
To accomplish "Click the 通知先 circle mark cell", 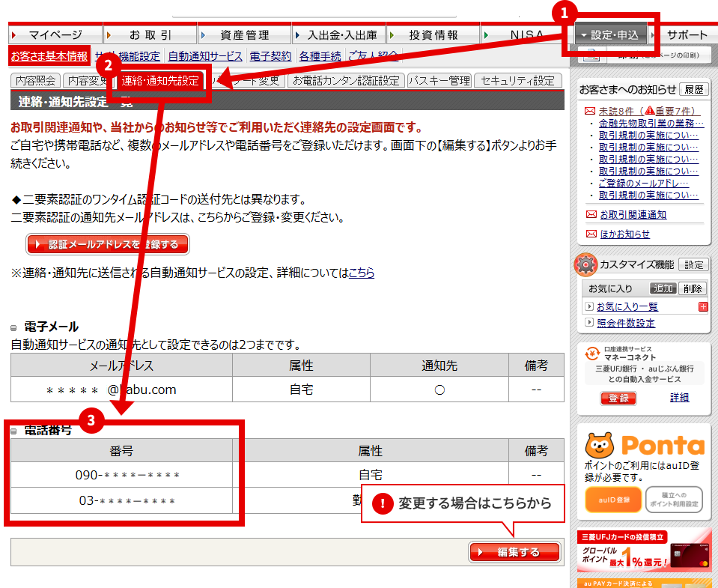I will pyautogui.click(x=439, y=390).
